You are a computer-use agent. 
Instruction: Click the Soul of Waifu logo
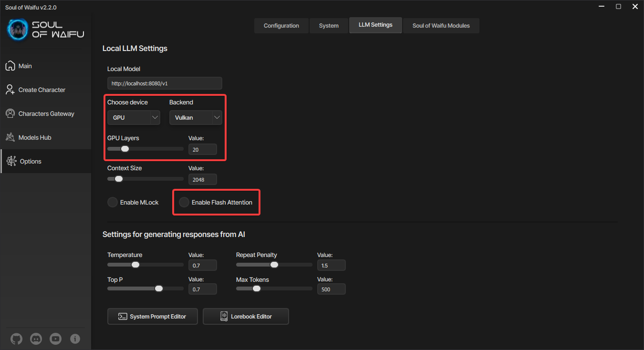[x=46, y=30]
